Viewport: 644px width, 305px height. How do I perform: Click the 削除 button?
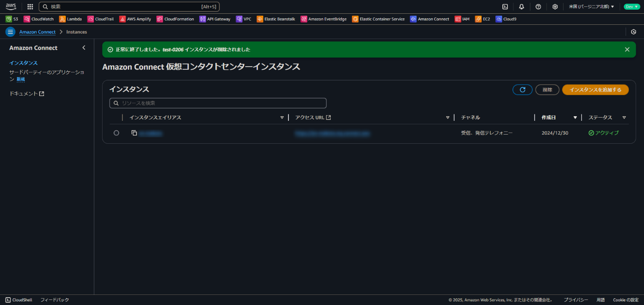[547, 90]
